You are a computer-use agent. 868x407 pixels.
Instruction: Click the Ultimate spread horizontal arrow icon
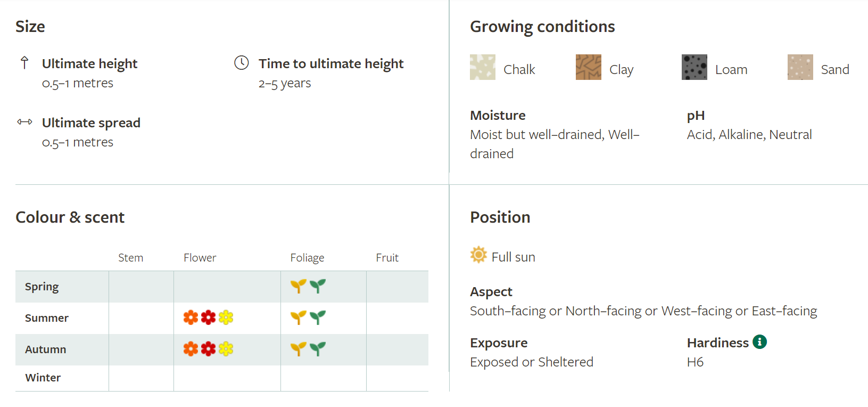click(x=24, y=122)
